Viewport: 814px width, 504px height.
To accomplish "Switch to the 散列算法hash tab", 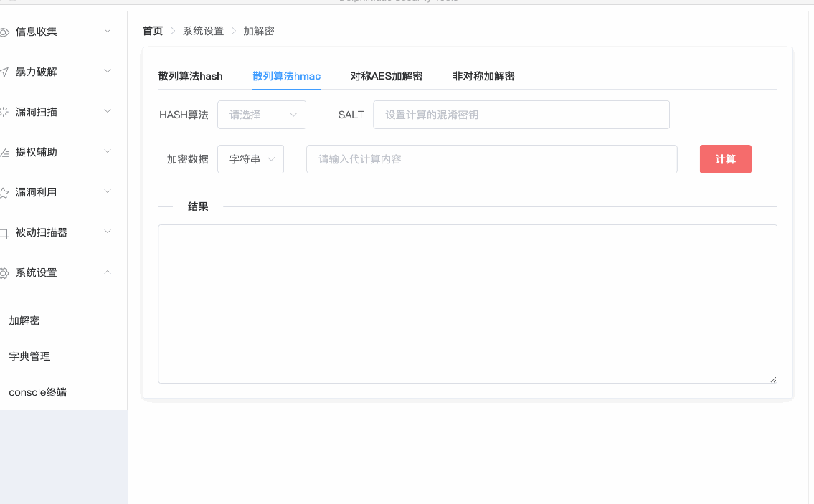I will tap(191, 76).
